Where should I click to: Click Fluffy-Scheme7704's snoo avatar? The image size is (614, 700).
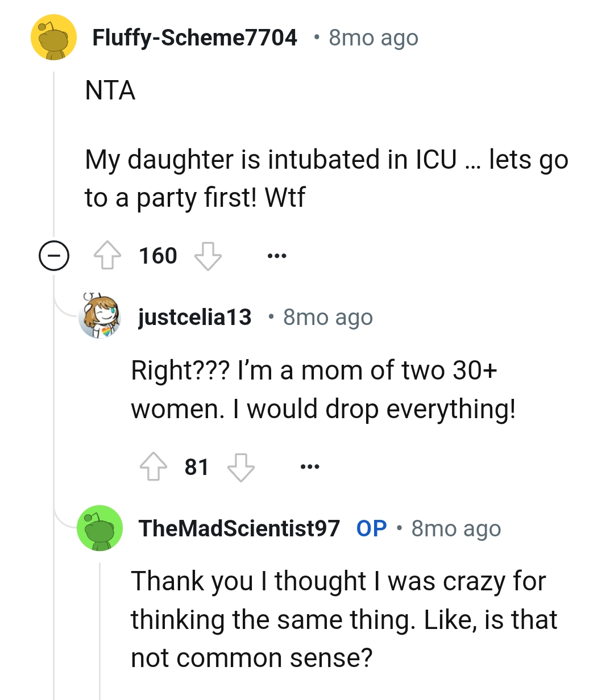click(53, 37)
